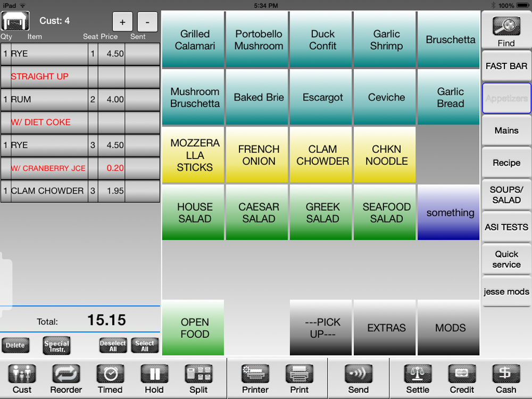Switch to the Mains category tab
Screen dimensions: 532x399
click(x=506, y=130)
